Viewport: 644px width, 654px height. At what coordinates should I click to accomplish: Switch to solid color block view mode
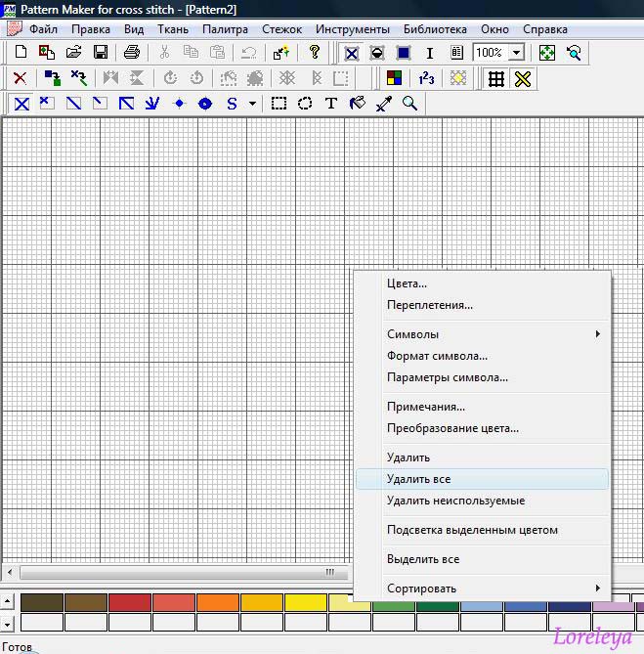tap(404, 53)
